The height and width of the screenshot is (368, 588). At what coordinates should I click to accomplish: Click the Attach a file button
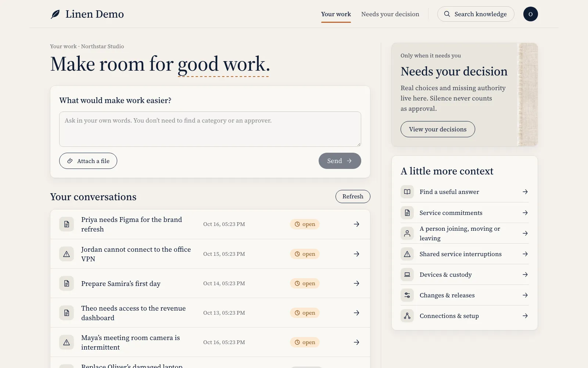coord(88,161)
